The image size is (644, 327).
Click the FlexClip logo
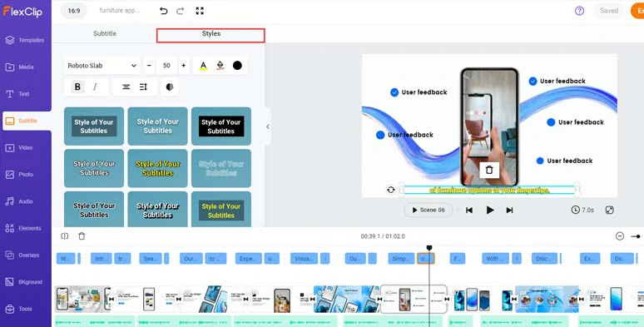pyautogui.click(x=22, y=12)
